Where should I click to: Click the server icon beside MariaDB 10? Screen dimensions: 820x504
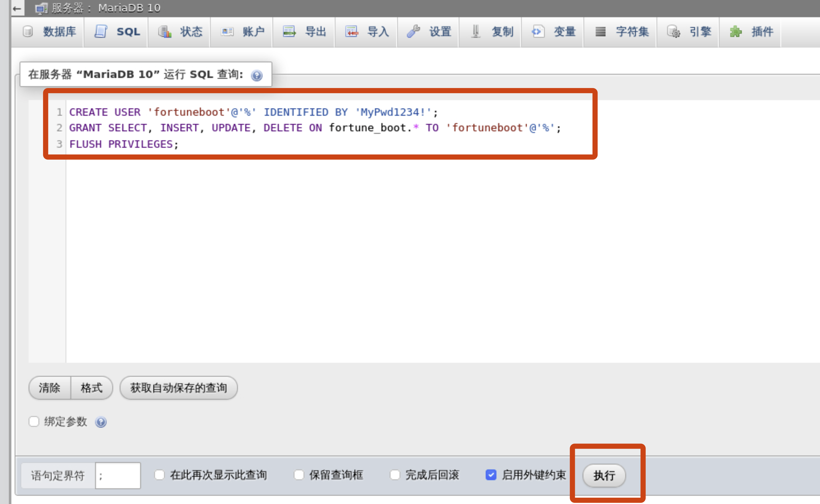pos(41,8)
